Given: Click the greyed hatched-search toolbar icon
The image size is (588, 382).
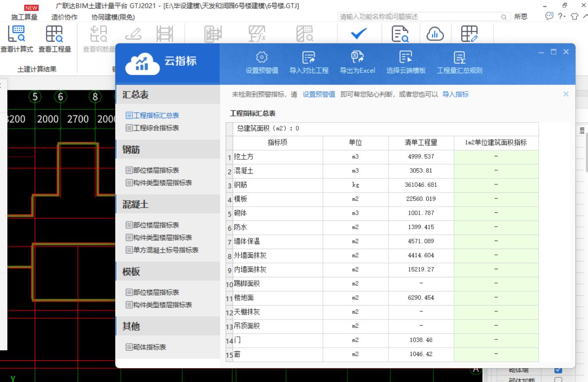Looking at the screenshot, I should click(305, 34).
